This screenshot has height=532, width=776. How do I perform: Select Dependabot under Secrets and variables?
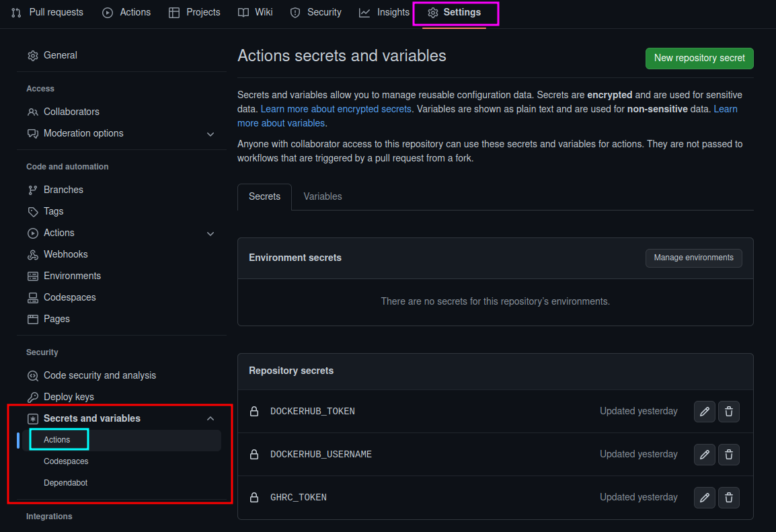tap(65, 483)
